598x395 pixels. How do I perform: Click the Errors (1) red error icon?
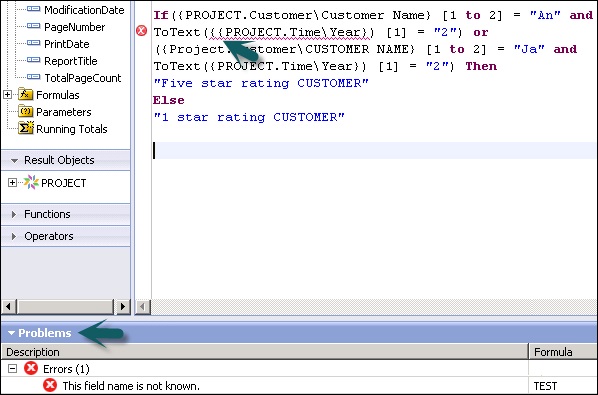pos(31,368)
